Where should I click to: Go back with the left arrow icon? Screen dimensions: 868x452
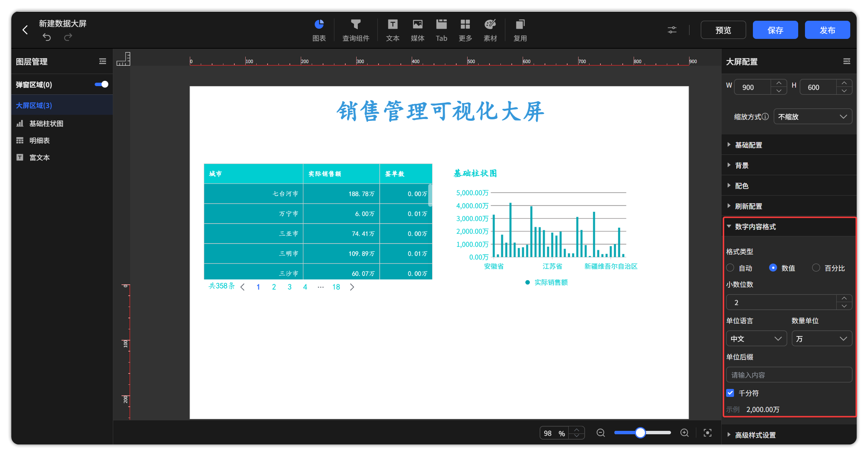click(25, 30)
